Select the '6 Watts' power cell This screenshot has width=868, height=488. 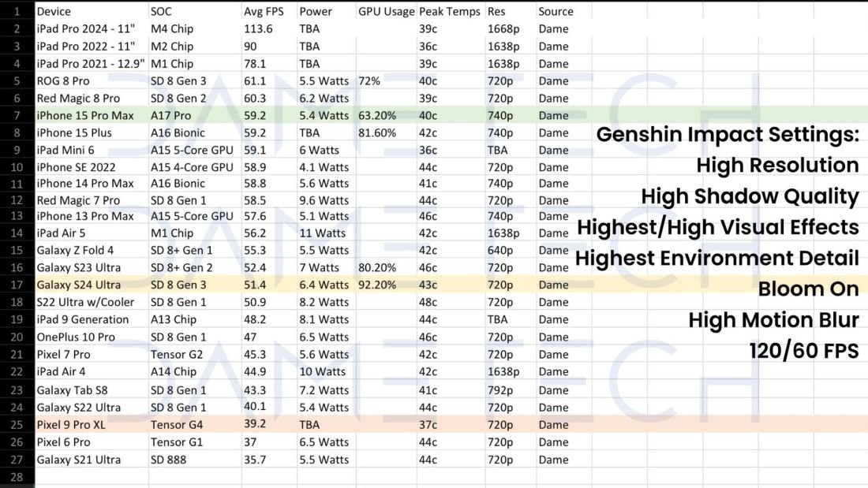point(327,150)
